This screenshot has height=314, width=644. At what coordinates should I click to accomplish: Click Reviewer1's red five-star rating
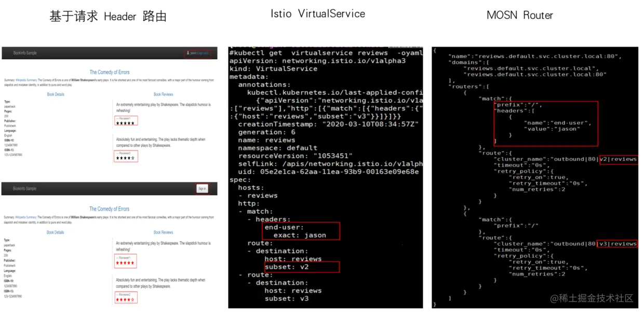click(125, 263)
